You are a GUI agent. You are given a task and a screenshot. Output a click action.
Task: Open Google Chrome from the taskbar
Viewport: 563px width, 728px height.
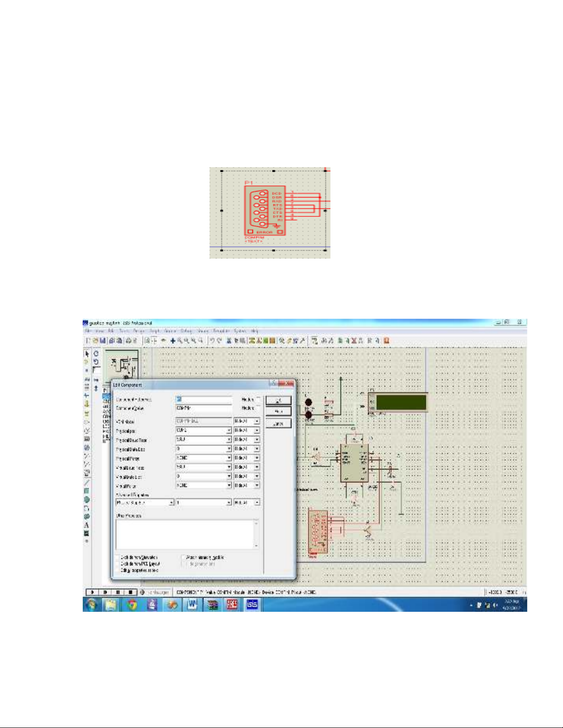(x=132, y=605)
